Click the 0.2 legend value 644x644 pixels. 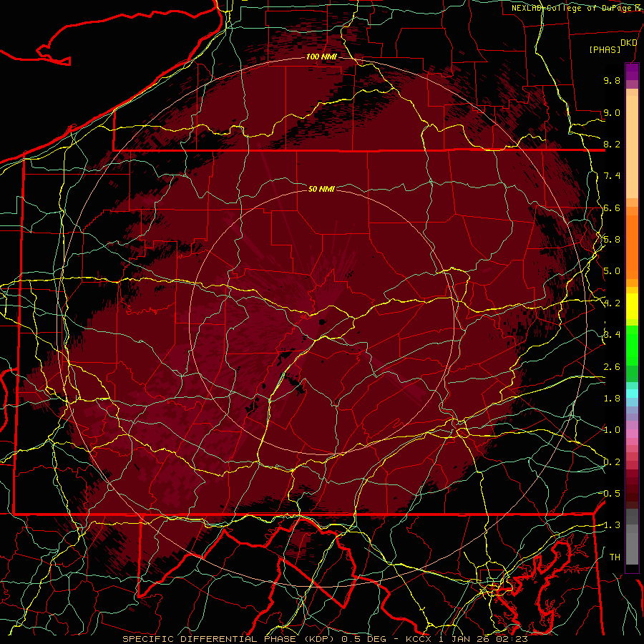coord(612,462)
